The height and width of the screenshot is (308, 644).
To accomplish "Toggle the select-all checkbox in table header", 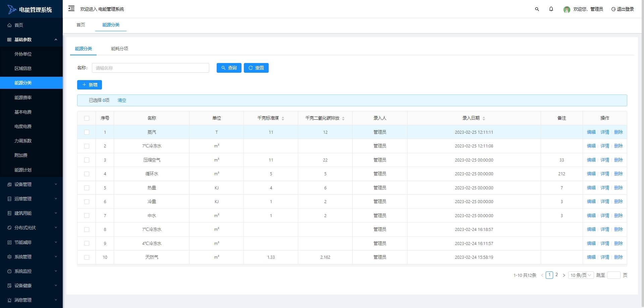I will coord(87,118).
